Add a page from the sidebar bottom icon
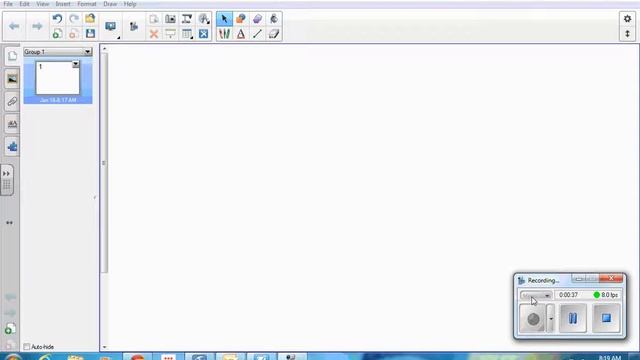The width and height of the screenshot is (640, 360). click(x=10, y=329)
